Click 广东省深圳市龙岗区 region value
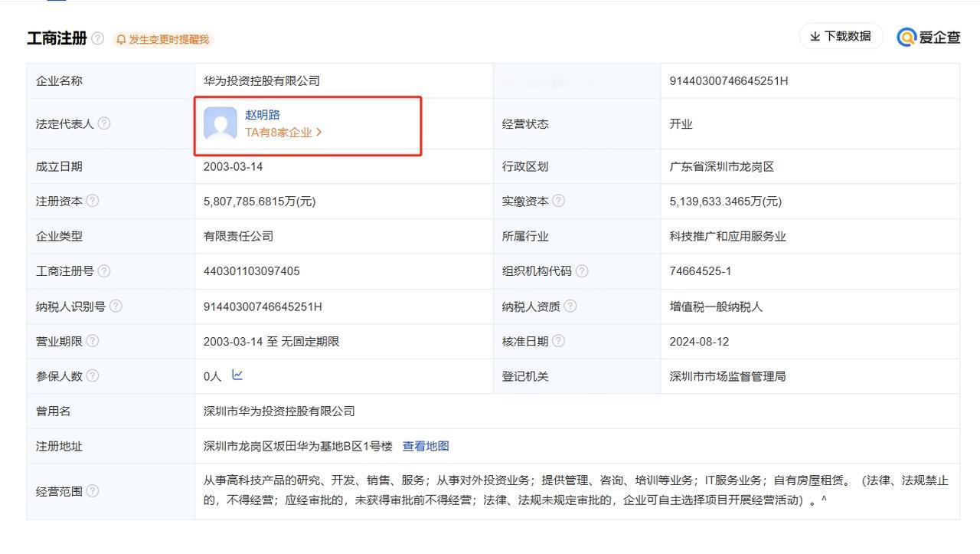 [722, 166]
